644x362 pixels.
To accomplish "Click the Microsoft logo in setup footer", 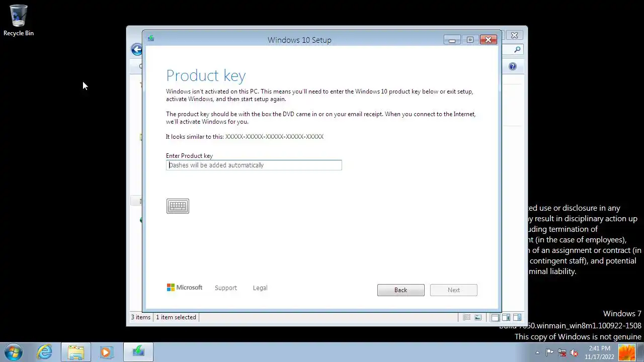I will tap(185, 288).
